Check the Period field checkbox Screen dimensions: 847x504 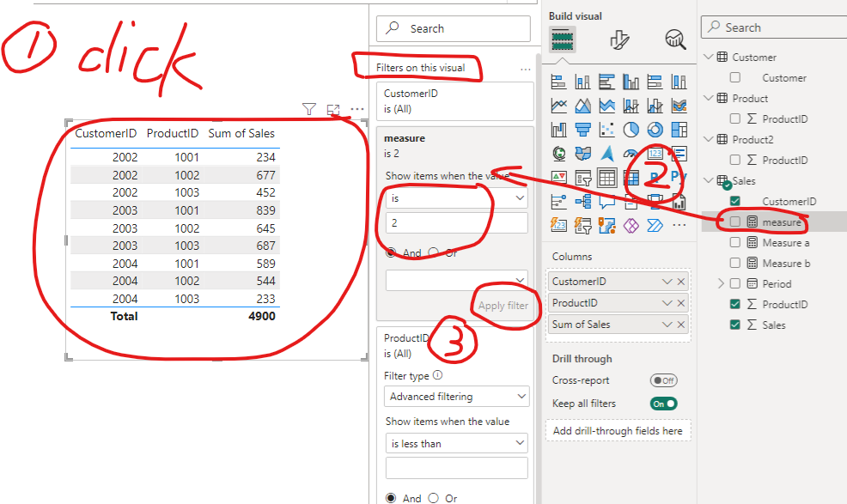point(735,283)
